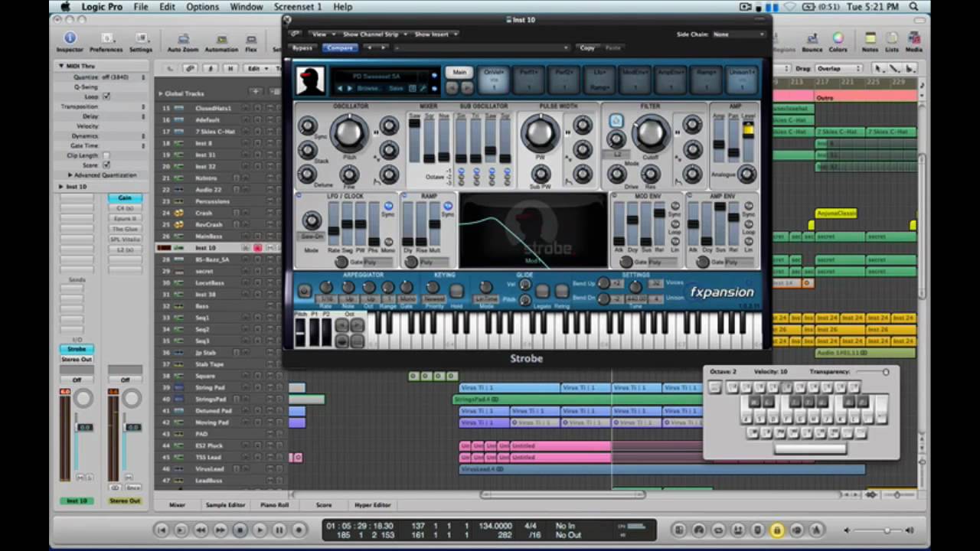Viewport: 980px width, 551px height.
Task: Expand the Advanced Quantization section
Action: point(70,175)
